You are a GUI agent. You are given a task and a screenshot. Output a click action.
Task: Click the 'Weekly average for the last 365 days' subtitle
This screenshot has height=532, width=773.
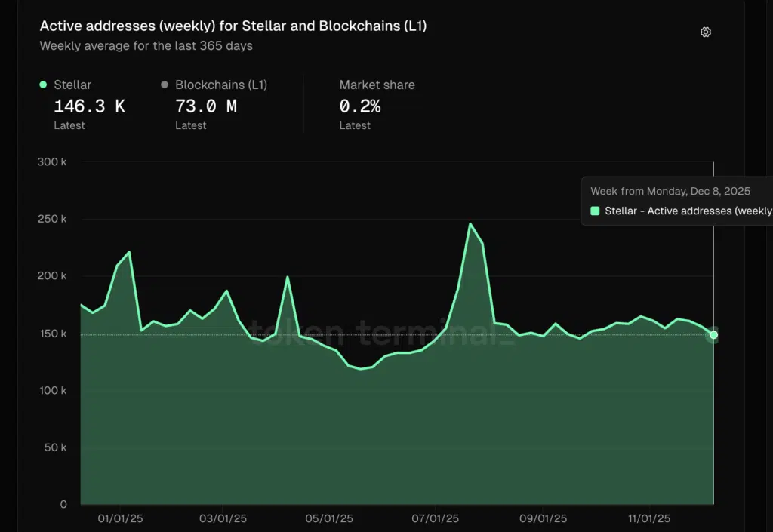coord(146,46)
